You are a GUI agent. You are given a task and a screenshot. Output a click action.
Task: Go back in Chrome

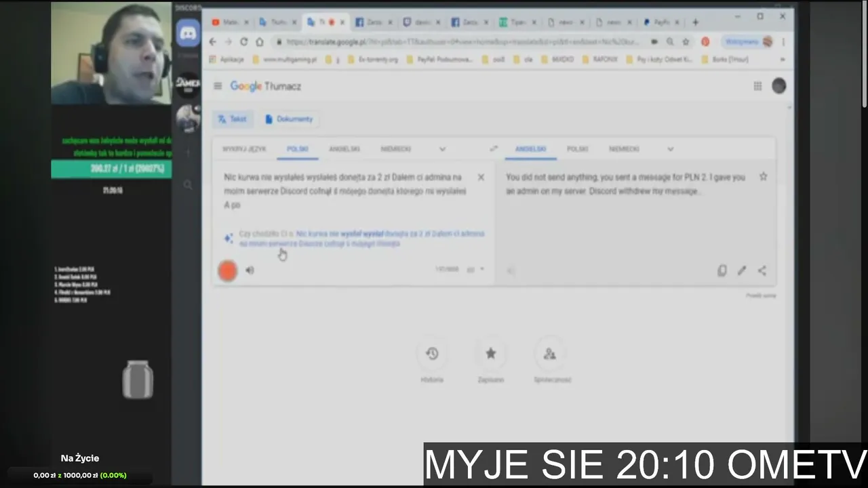click(212, 41)
